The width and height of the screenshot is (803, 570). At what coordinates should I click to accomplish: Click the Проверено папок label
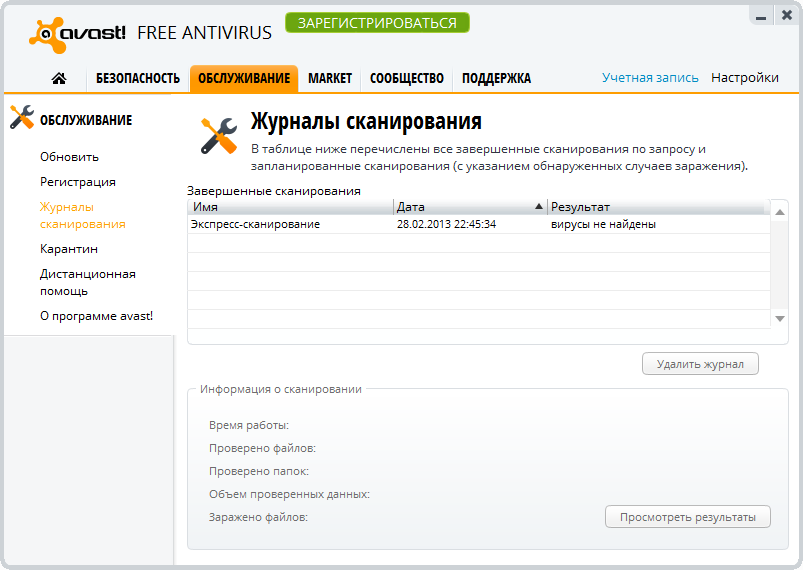tap(259, 472)
